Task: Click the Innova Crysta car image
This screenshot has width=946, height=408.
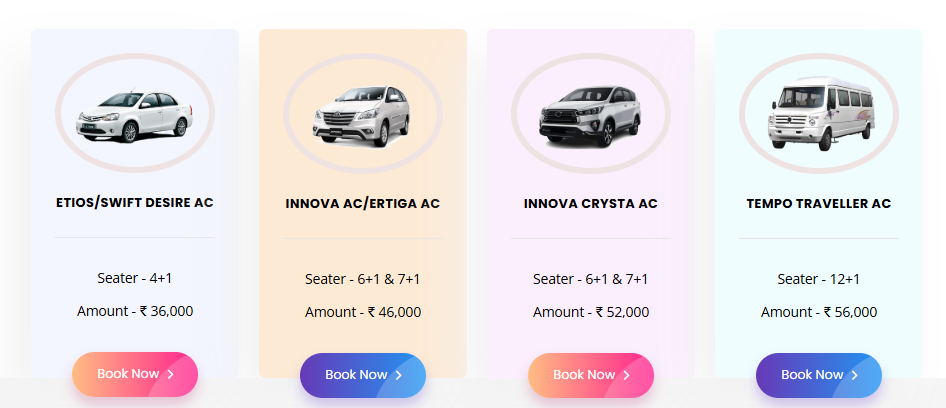Action: click(590, 116)
